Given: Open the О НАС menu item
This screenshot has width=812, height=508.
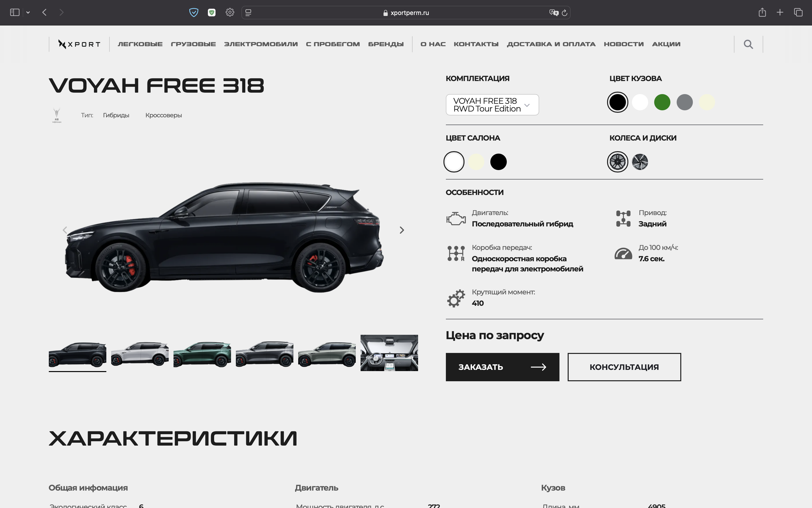Looking at the screenshot, I should [x=433, y=44].
